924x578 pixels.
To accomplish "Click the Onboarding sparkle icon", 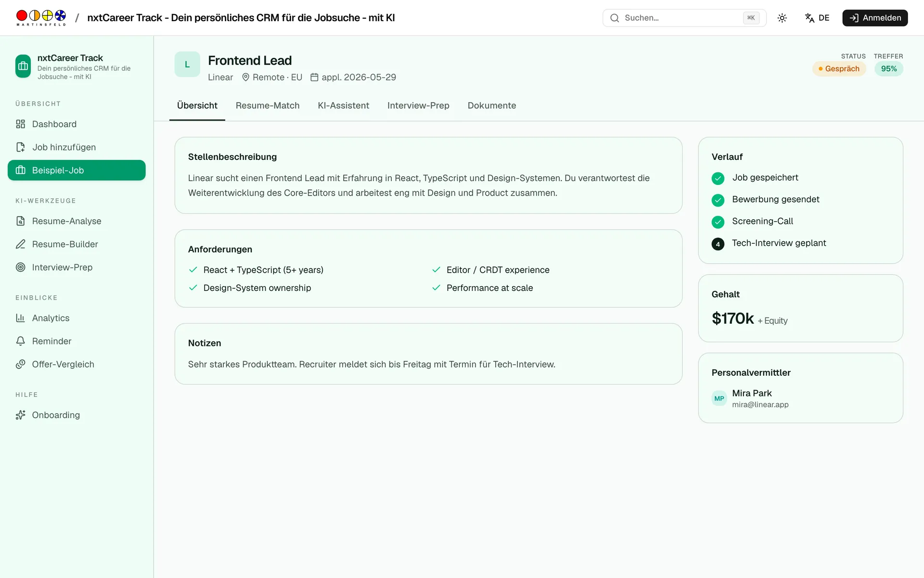I will tap(20, 415).
